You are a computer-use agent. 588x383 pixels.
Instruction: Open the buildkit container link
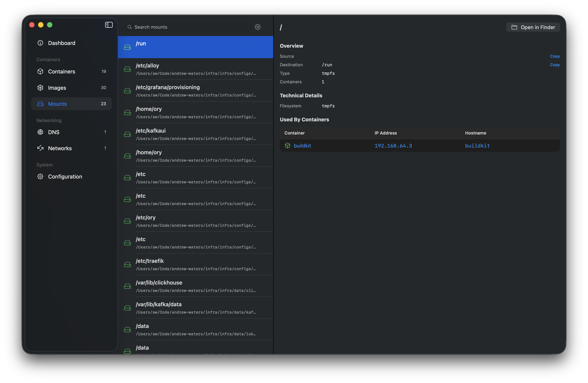[302, 146]
